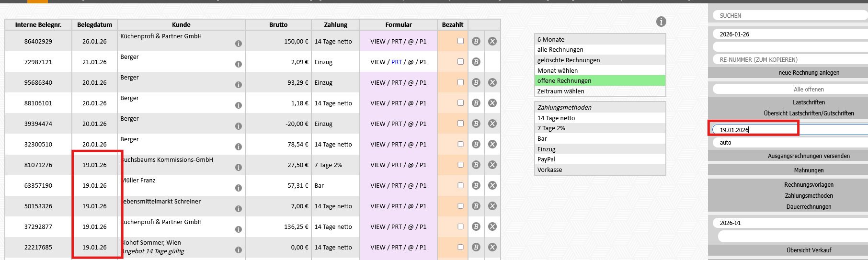This screenshot has height=260, width=868.
Task: Tick Bezahlt checkbox for invoice 39394474
Action: (x=460, y=124)
